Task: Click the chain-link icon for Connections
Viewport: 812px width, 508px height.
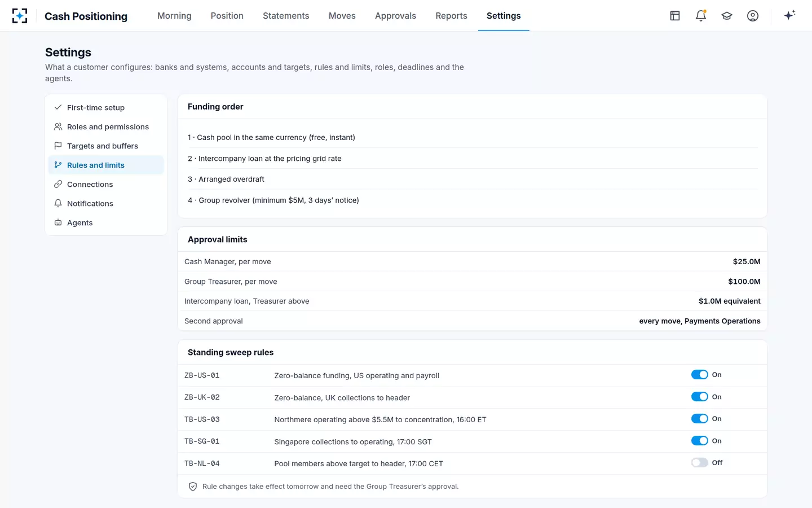Action: [58, 184]
